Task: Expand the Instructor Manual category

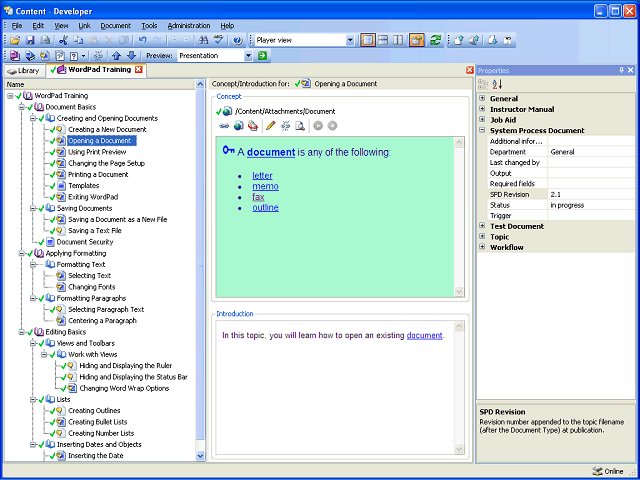Action: [482, 109]
